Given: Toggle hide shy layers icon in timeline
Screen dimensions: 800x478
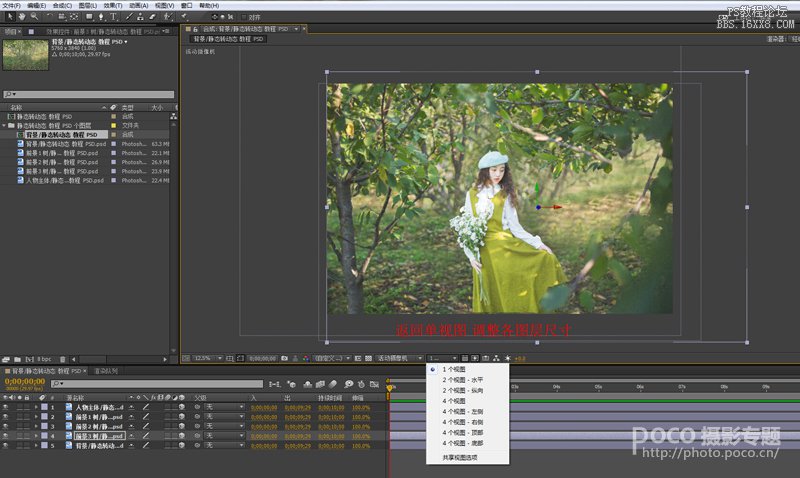Looking at the screenshot, I should (308, 384).
